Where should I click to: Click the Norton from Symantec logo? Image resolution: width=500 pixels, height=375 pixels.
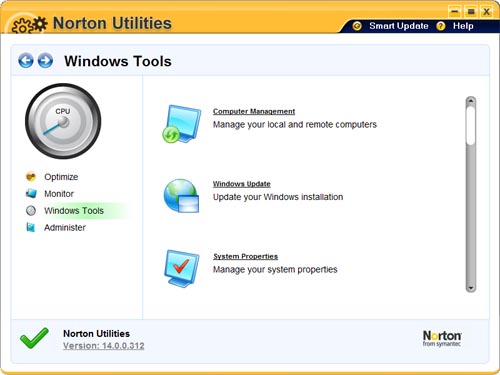click(442, 338)
